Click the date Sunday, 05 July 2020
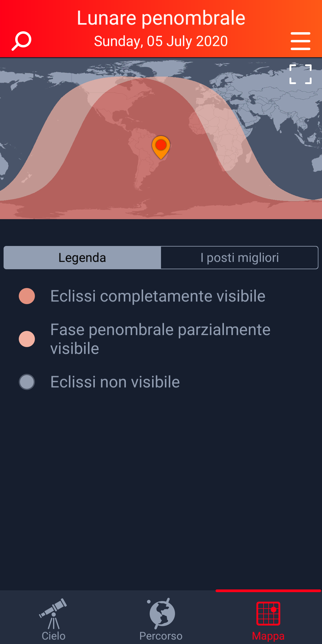The width and height of the screenshot is (322, 644). [x=161, y=41]
